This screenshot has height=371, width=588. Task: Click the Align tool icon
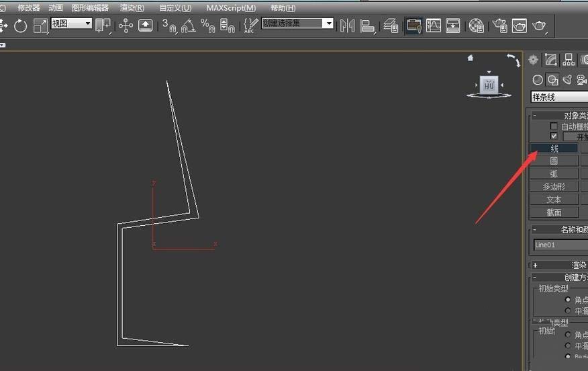(x=368, y=26)
